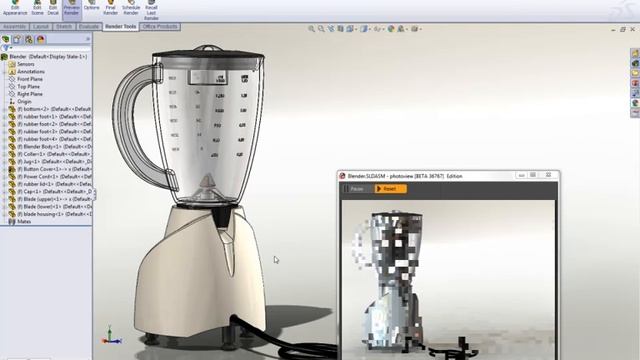Expand the Blender Body<1> component node
Image resolution: width=640 pixels, height=360 pixels.
tap(4, 147)
